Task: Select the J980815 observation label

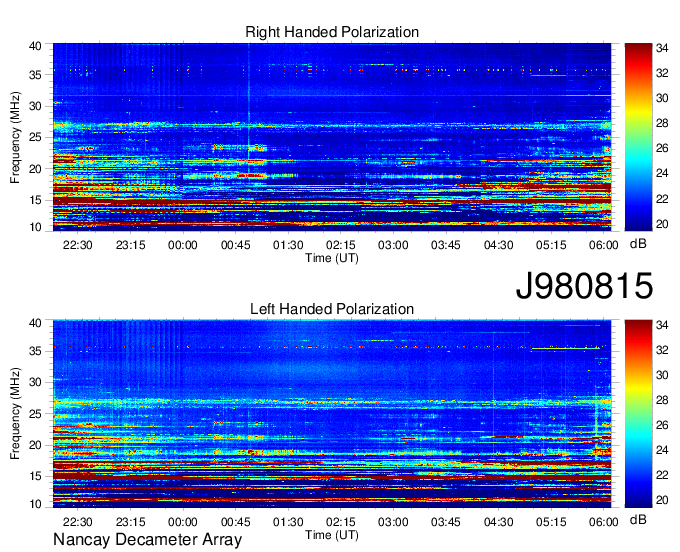Action: point(584,286)
